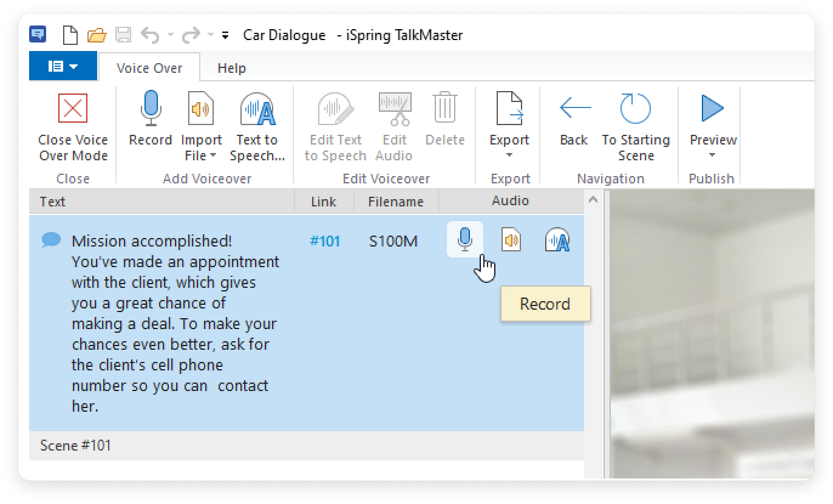Open the Preview dropdown arrow
Image resolution: width=833 pixels, height=504 pixels.
712,155
